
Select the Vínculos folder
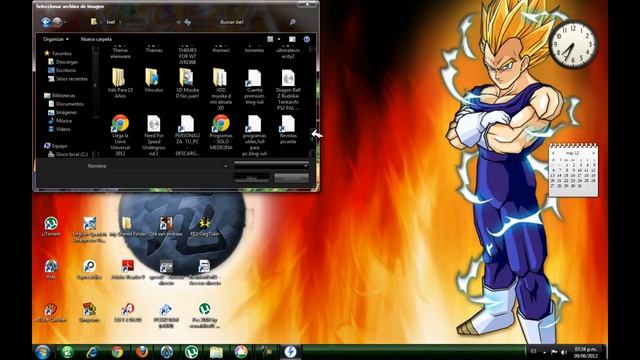click(153, 80)
